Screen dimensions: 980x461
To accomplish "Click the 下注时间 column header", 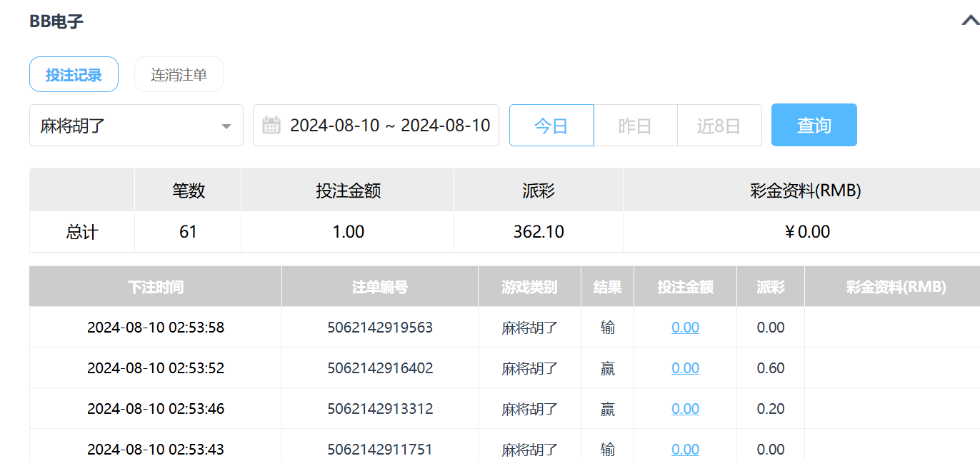I will (156, 287).
